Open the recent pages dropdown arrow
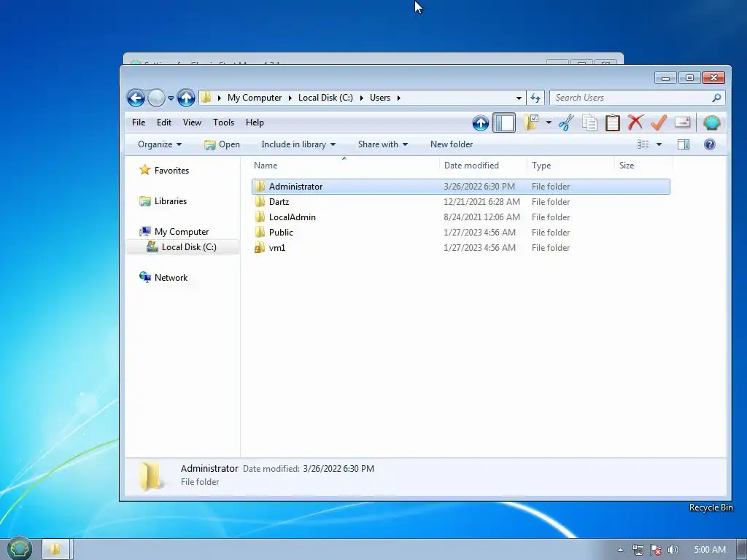747x560 pixels. (x=171, y=98)
